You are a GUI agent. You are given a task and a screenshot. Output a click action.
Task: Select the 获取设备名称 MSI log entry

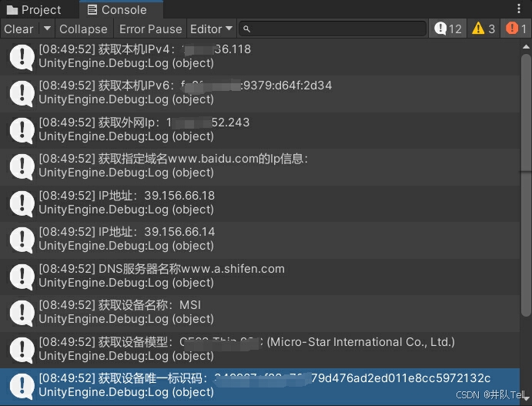pos(260,312)
